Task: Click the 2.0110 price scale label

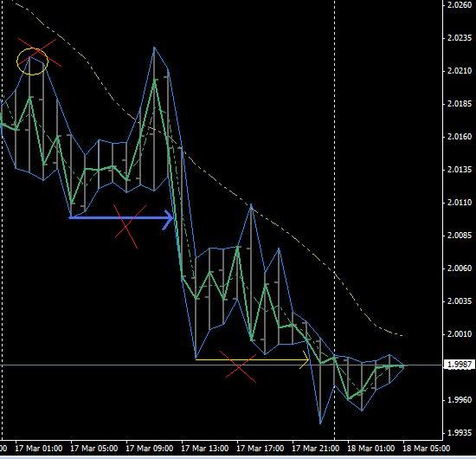Action: pyautogui.click(x=460, y=203)
